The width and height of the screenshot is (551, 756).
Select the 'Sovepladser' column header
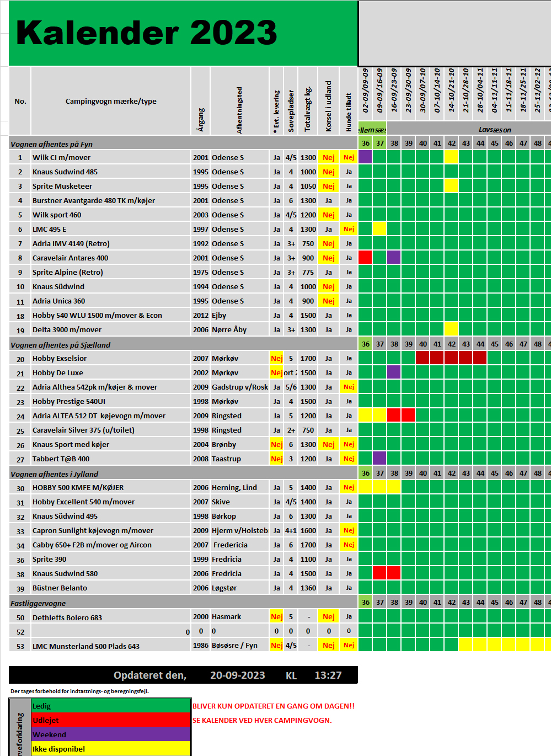coord(291,101)
